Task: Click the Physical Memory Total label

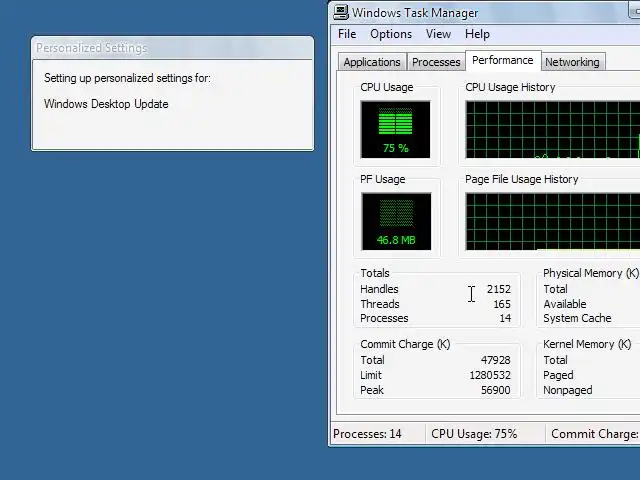Action: (555, 289)
